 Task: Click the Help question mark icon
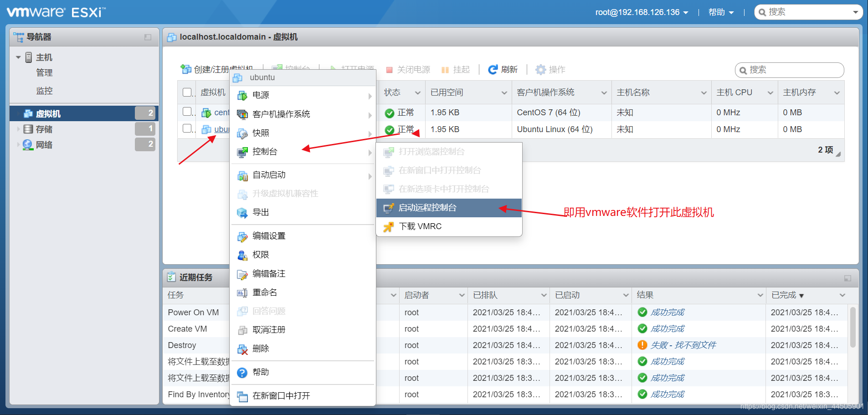[242, 373]
